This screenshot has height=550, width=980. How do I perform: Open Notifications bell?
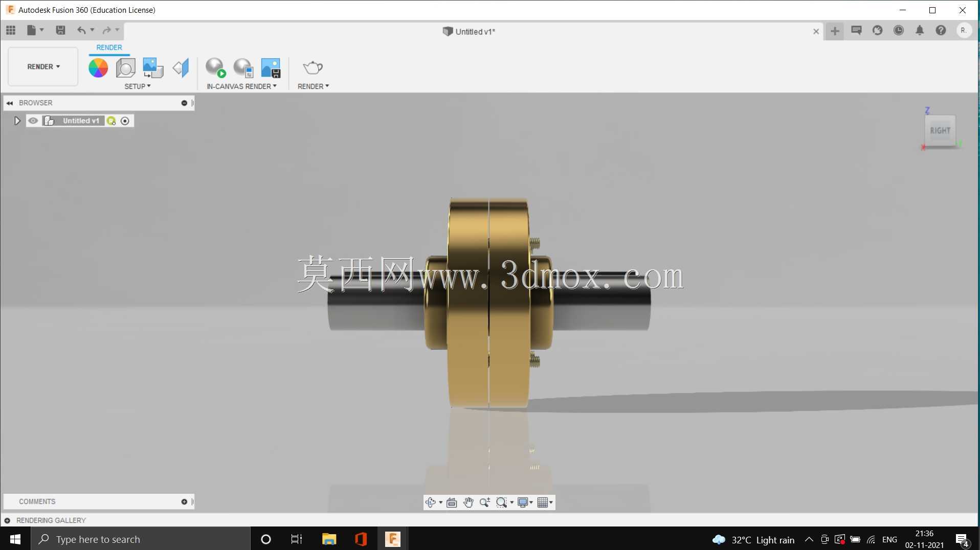[920, 30]
